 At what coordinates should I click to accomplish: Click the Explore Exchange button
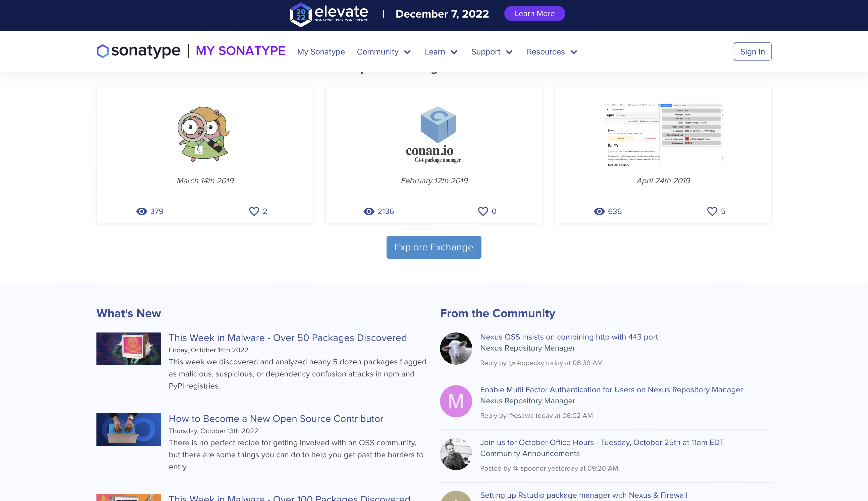coord(434,247)
